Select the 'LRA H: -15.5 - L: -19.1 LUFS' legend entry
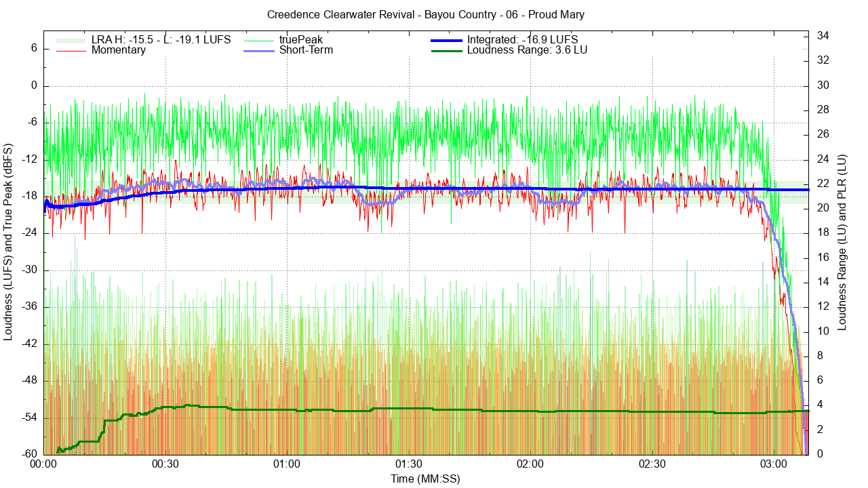This screenshot has height=488, width=868. point(161,39)
